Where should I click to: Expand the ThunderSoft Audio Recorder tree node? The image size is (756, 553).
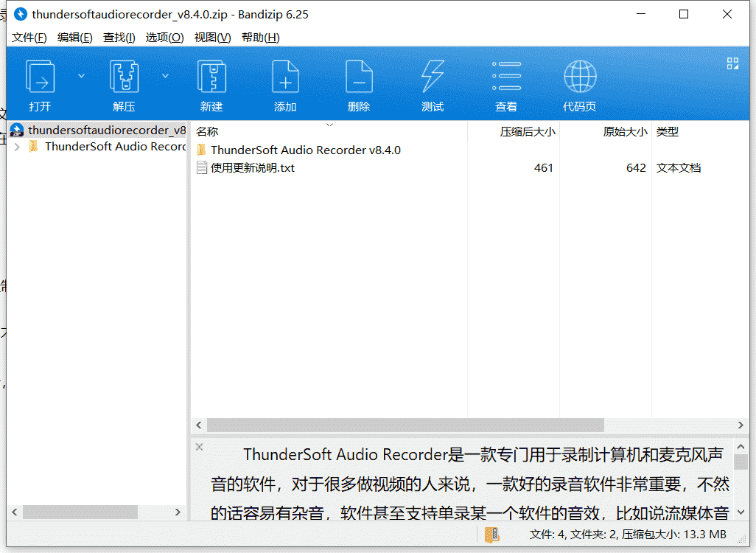18,147
